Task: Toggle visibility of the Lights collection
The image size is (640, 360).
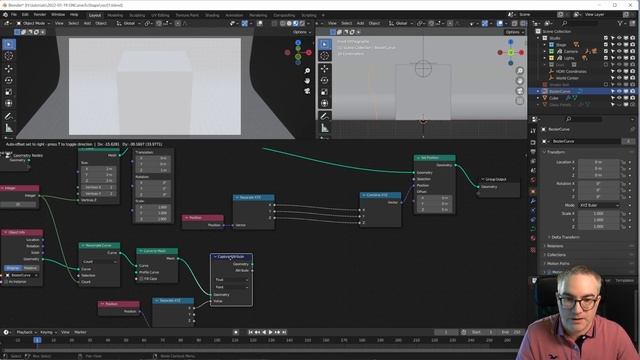Action: pyautogui.click(x=619, y=58)
